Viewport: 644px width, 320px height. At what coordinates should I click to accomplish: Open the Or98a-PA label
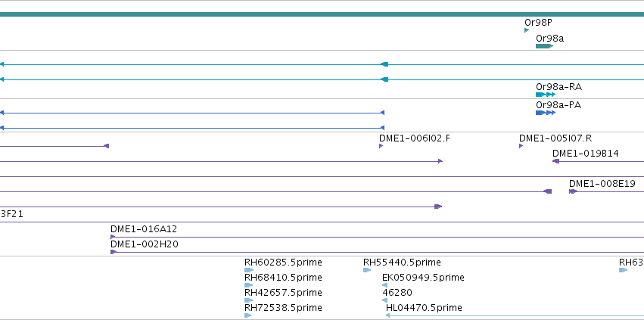point(558,105)
